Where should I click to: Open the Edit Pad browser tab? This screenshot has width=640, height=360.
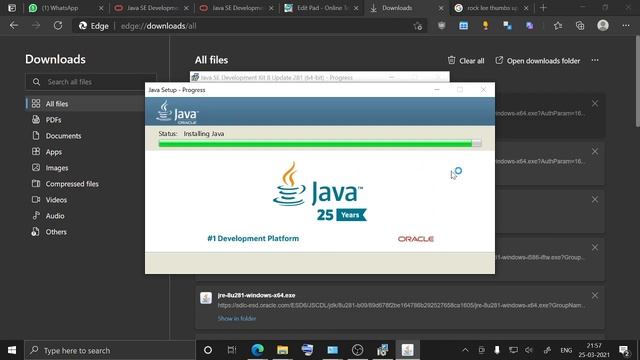coord(322,8)
